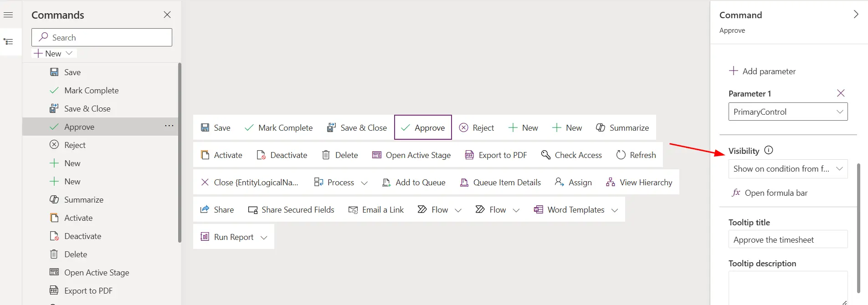Click the Commands list scrollbar
Image resolution: width=868 pixels, height=305 pixels.
(x=180, y=152)
